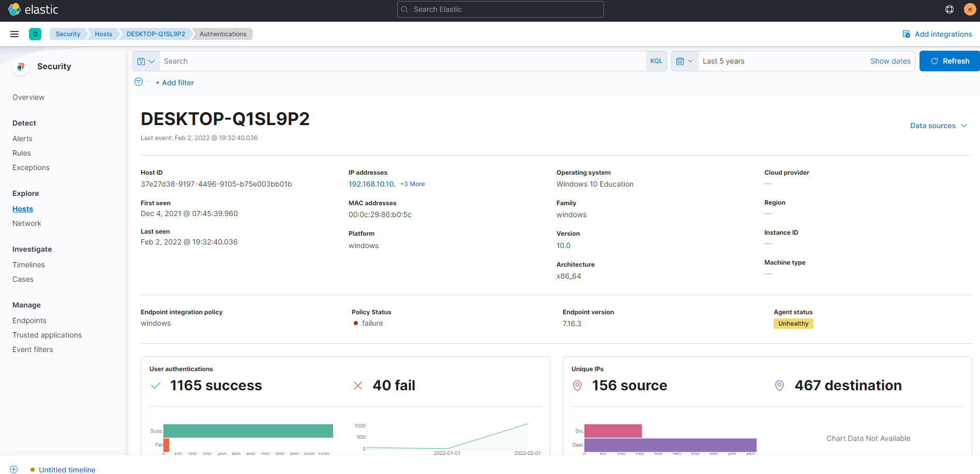Click the Hosts breadcrumb

coord(103,34)
